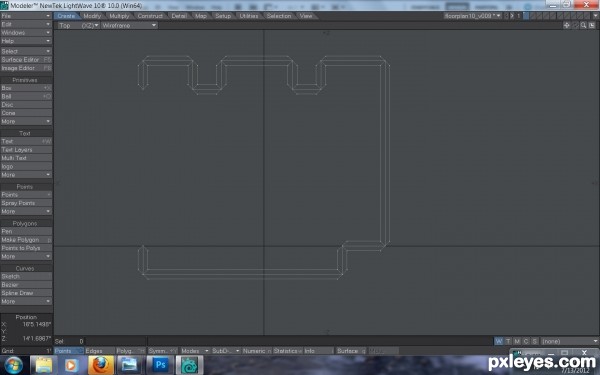Select the Disc primitive tool
Image resolution: width=600 pixels, height=375 pixels.
click(x=26, y=104)
